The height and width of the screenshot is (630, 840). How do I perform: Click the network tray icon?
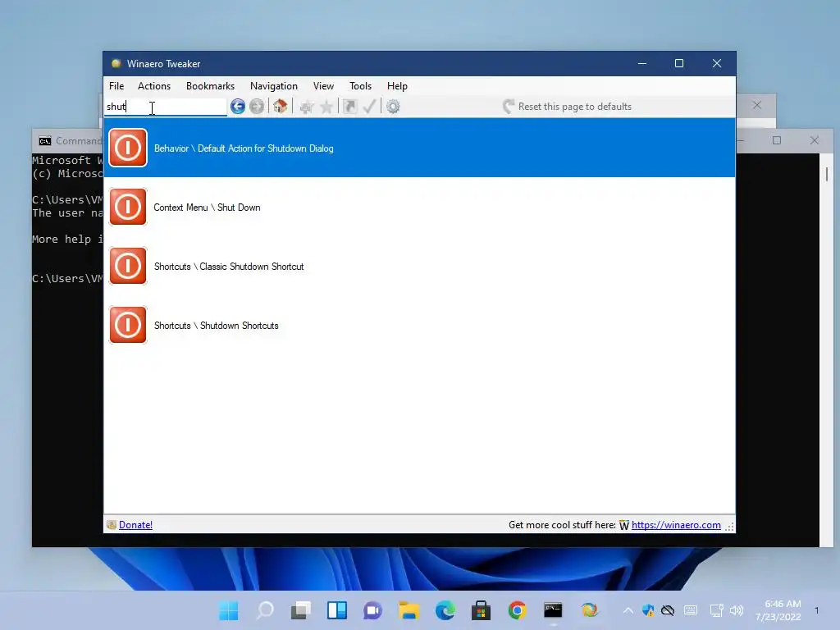716,610
